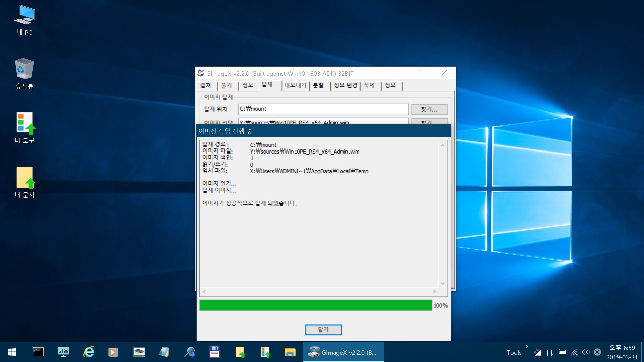Click the '이미지 열기...' log line

coord(219,184)
